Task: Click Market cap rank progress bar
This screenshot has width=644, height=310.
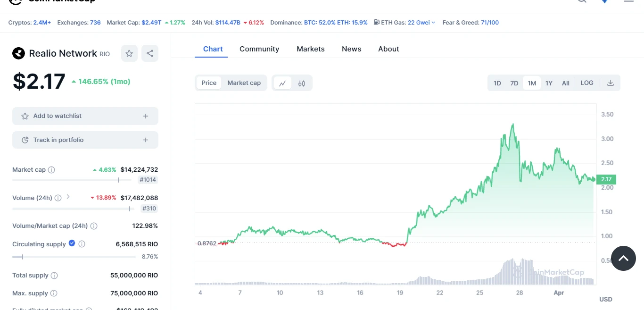Action: [x=72, y=180]
